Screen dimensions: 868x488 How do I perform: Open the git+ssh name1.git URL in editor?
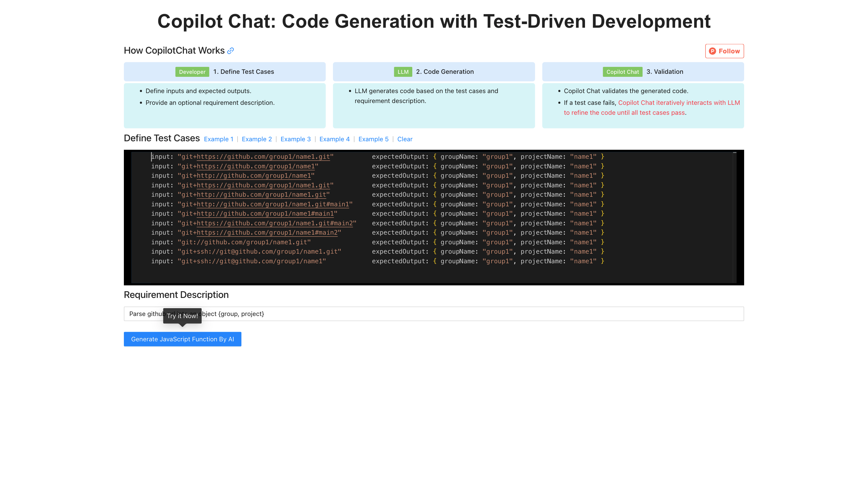pos(259,252)
